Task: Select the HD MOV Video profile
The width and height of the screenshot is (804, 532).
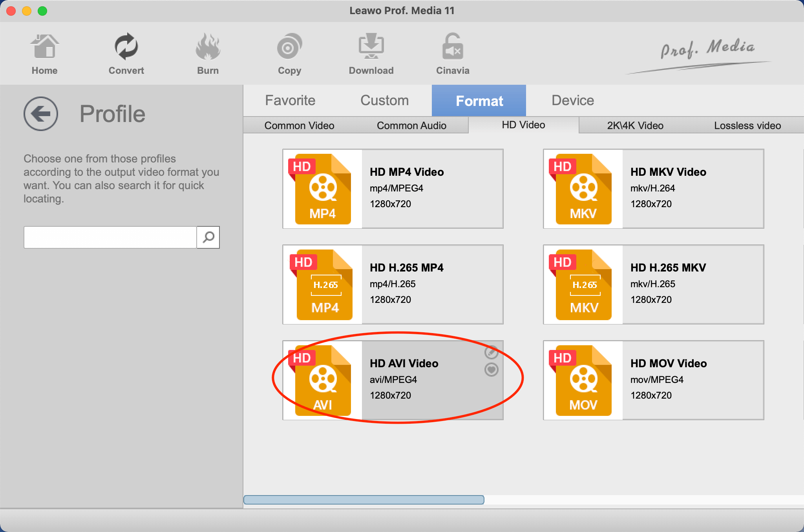Action: click(x=654, y=380)
